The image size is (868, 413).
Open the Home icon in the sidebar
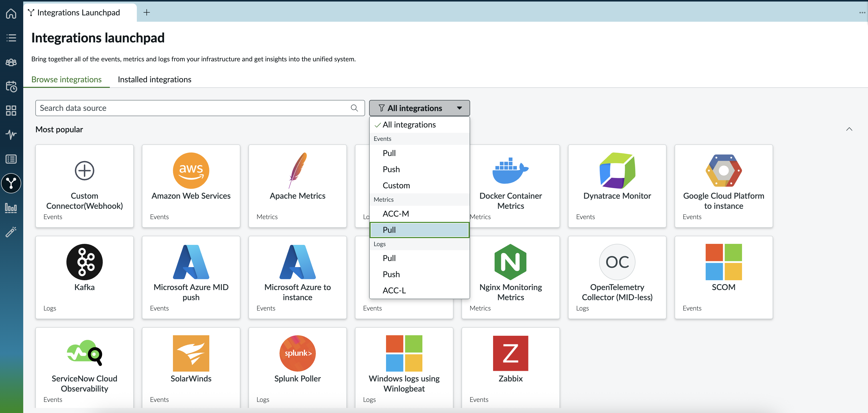tap(11, 13)
